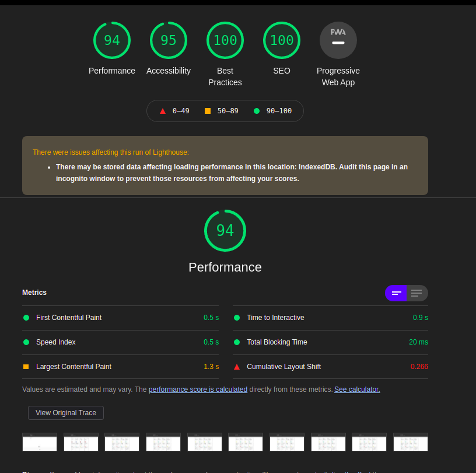
Task: Click the Performance score gauge at top
Action: 112,40
